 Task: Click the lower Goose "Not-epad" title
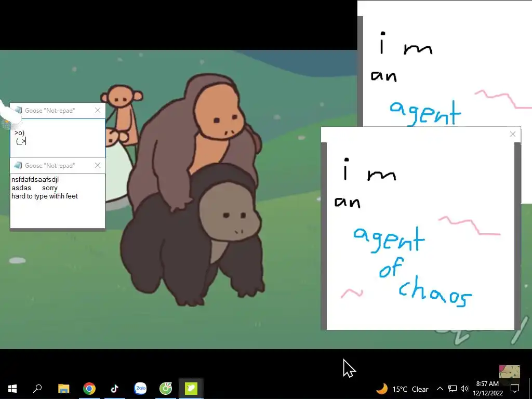50,166
